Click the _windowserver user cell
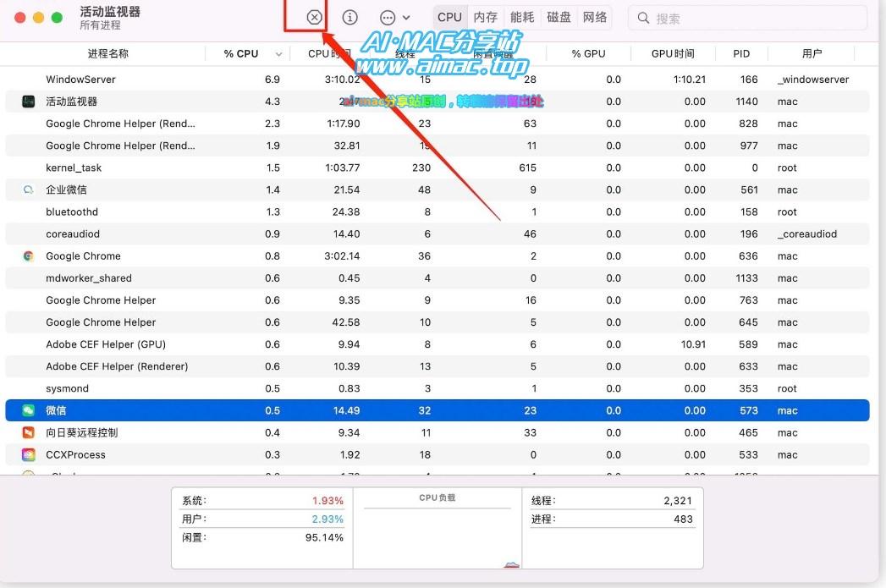This screenshot has height=588, width=886. pyautogui.click(x=813, y=80)
